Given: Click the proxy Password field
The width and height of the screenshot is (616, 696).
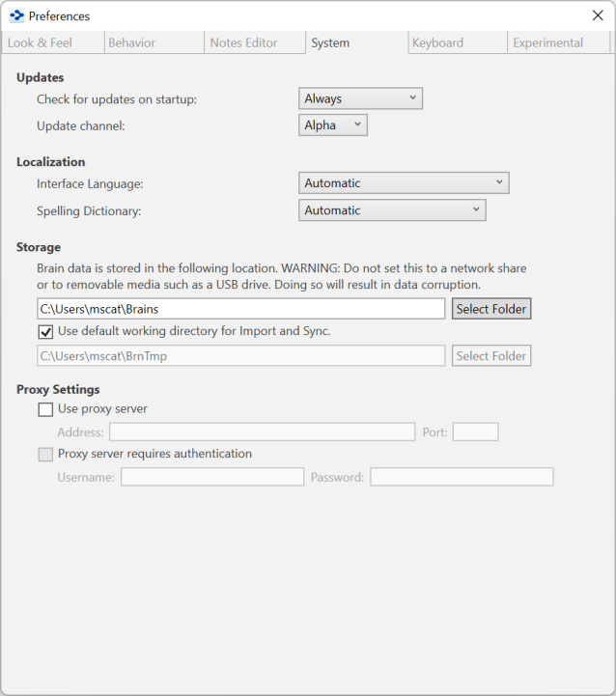Looking at the screenshot, I should coord(462,477).
